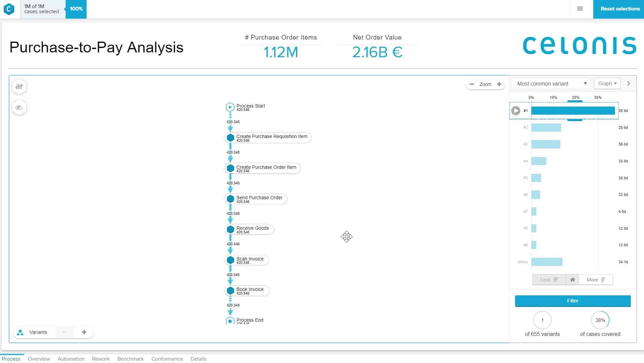Open the Celonis home logo icon
644x363 pixels.
pos(9,9)
